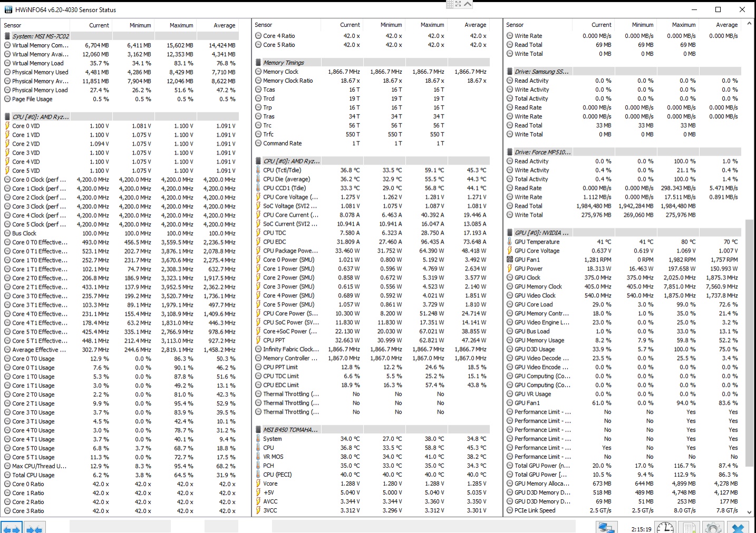Click the thermometer icon beside VR MOS
This screenshot has height=533, width=756.
tap(258, 457)
